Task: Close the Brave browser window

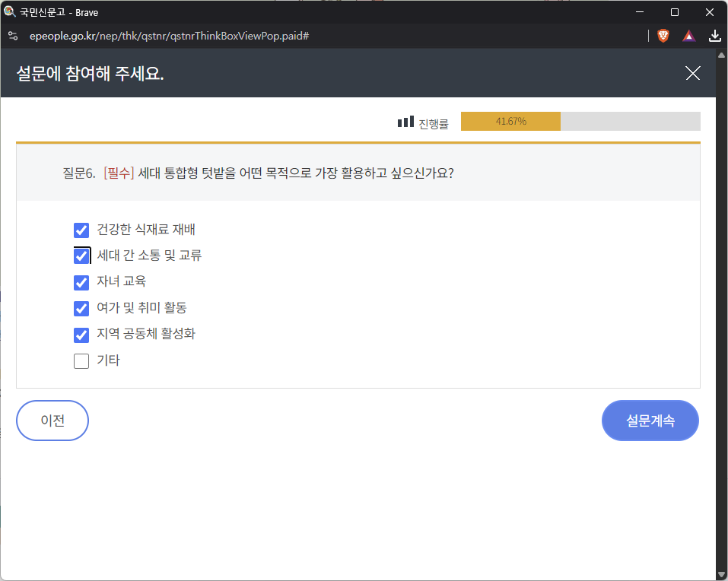Action: point(710,12)
